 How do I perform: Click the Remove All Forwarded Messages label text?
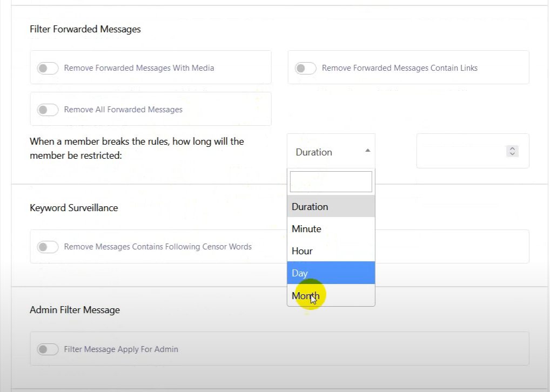click(x=123, y=110)
